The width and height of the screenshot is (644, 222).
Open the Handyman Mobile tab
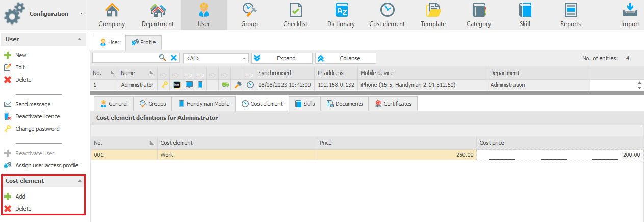(x=203, y=104)
